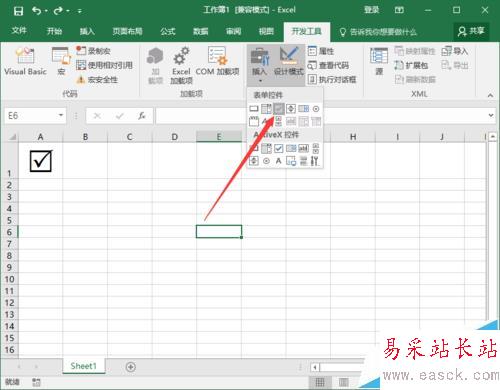Undo the last action

click(36, 11)
